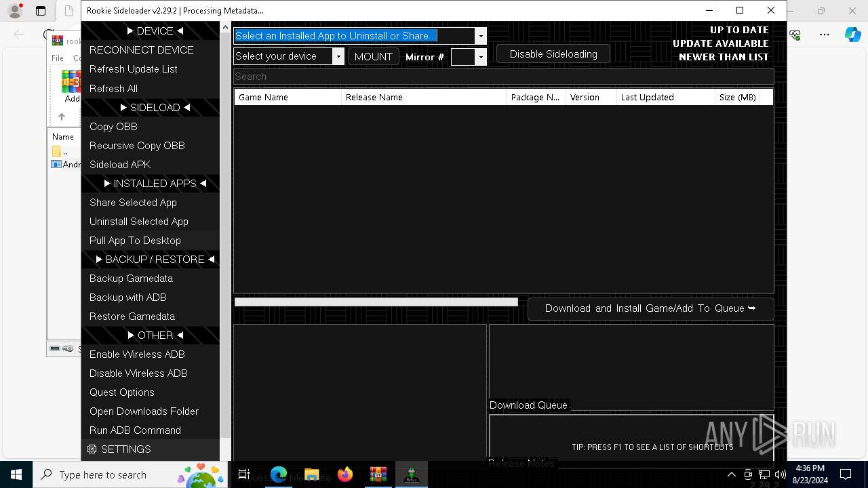Screen dimensions: 868x488
Task: Click Restore Gamedata
Action: 151,317
